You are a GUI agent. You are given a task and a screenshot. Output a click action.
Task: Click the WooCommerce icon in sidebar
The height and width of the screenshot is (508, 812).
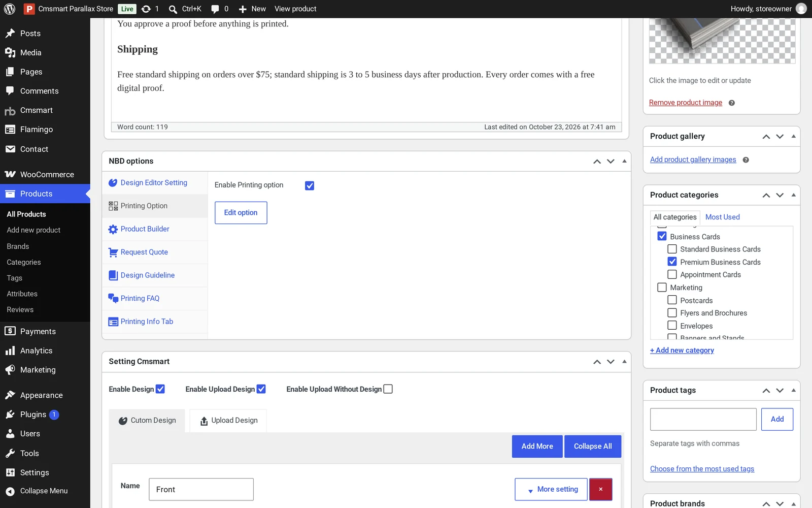[x=10, y=174]
